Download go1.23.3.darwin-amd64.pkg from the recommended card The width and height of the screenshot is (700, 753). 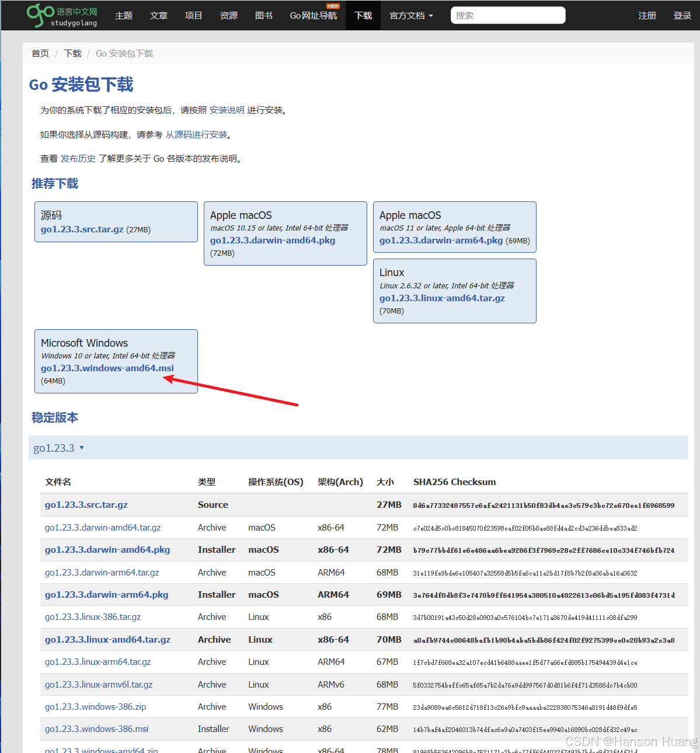pyautogui.click(x=273, y=240)
